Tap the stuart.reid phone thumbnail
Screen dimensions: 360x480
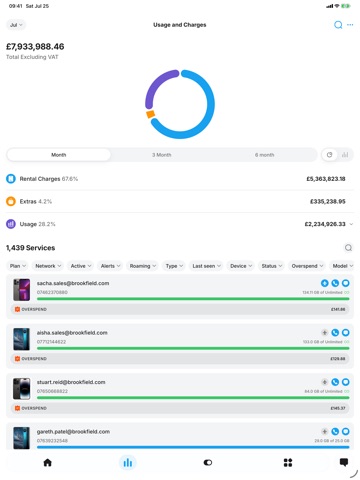click(x=21, y=388)
